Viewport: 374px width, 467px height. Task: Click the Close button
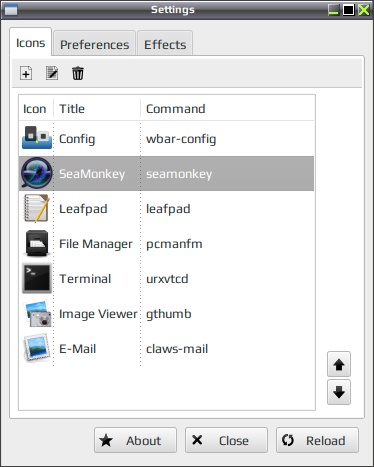(x=226, y=440)
